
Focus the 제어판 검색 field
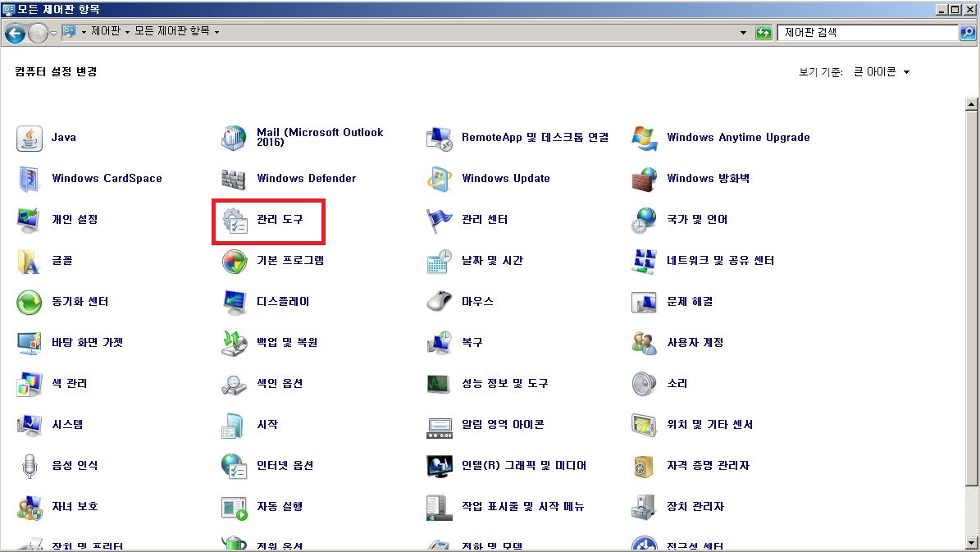(868, 33)
